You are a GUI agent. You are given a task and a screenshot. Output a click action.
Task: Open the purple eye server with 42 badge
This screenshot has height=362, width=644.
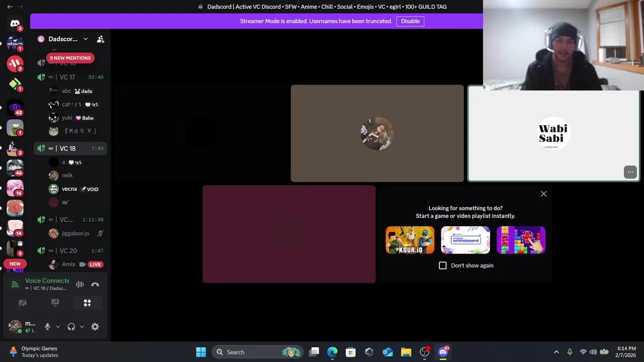(x=15, y=107)
